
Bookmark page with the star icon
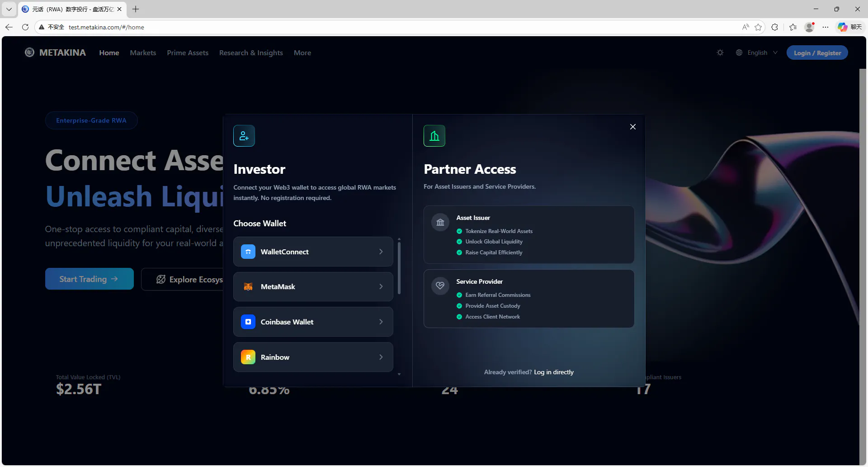click(759, 27)
